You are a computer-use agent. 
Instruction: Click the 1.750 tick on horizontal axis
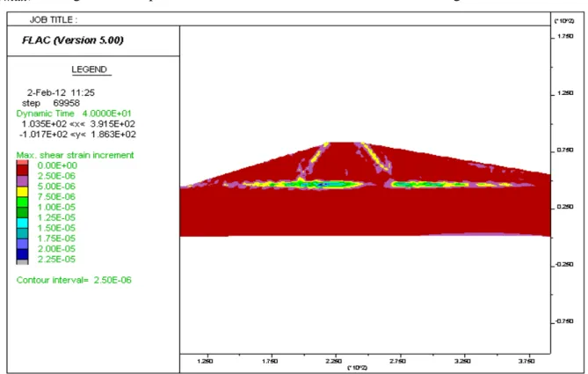click(270, 361)
